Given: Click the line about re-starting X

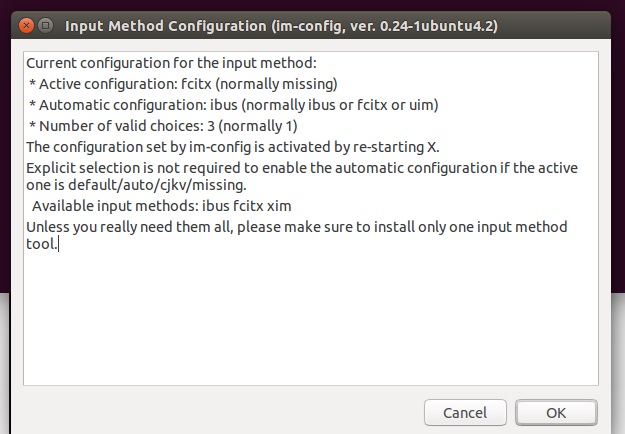Looking at the screenshot, I should [233, 147].
